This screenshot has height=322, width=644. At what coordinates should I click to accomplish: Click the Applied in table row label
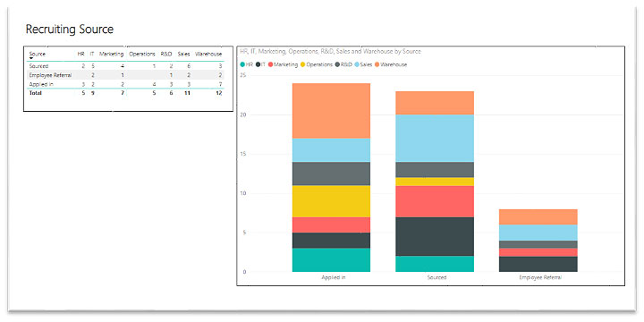38,84
